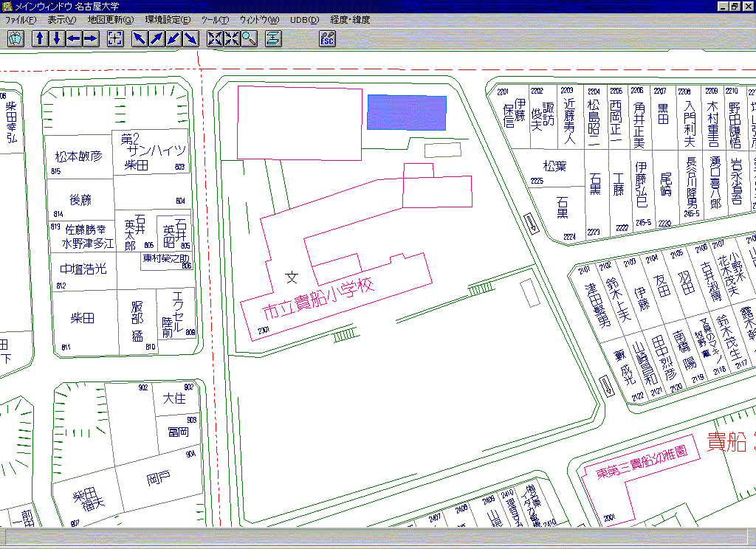This screenshot has height=549, width=756.
Task: Pan the map left with left arrow
Action: click(x=74, y=39)
